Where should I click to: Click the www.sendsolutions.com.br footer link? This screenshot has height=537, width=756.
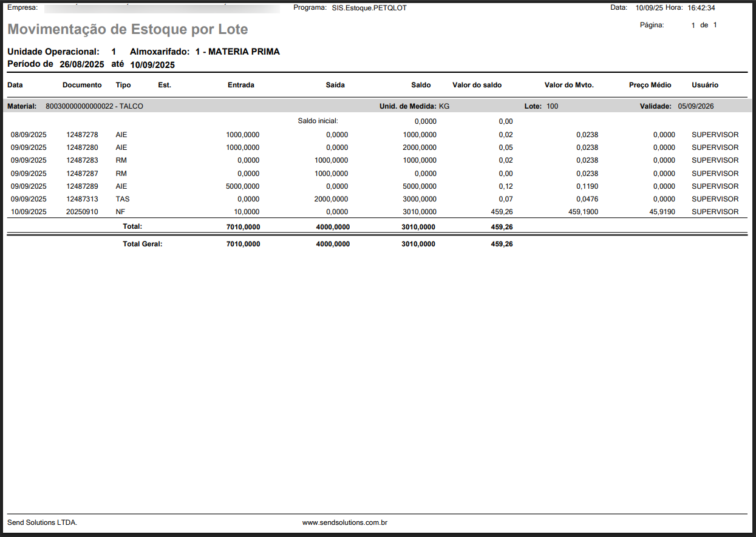(x=345, y=522)
